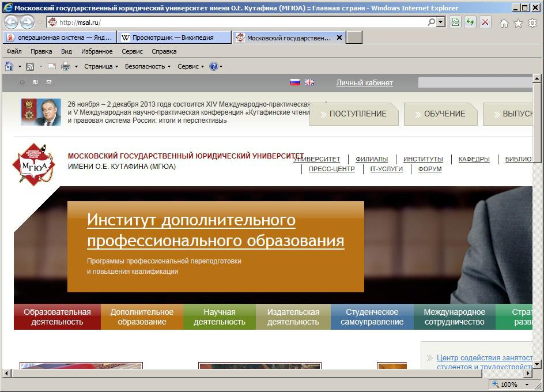Screen dimensions: 544x392
Task: Expand the feeds dropdown arrow
Action: click(41, 66)
